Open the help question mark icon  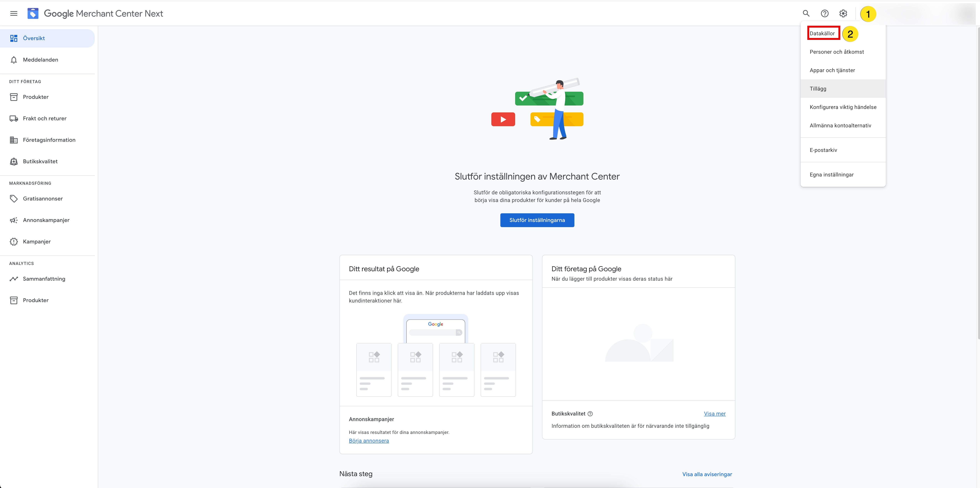click(x=824, y=14)
